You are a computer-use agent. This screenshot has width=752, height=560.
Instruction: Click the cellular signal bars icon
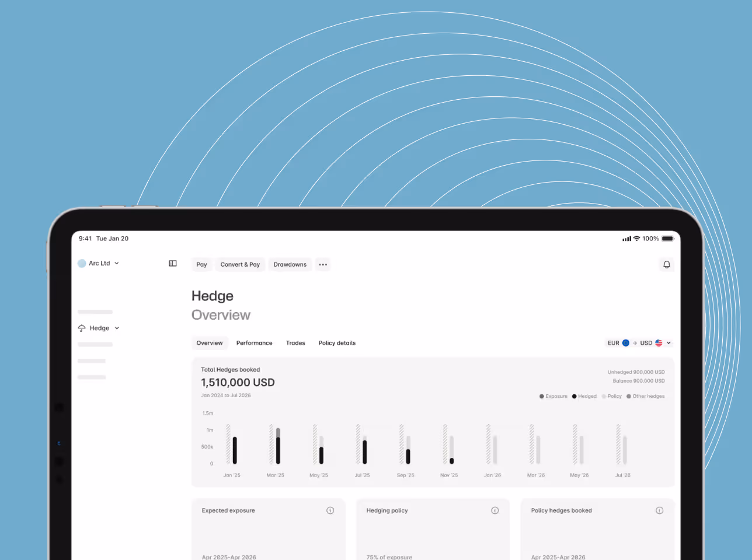[627, 239]
